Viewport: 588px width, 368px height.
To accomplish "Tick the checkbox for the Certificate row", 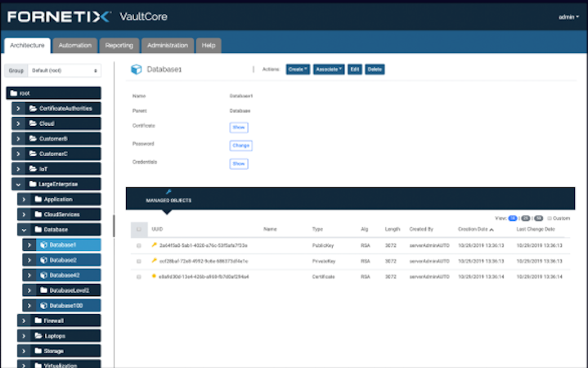I will coord(139,277).
